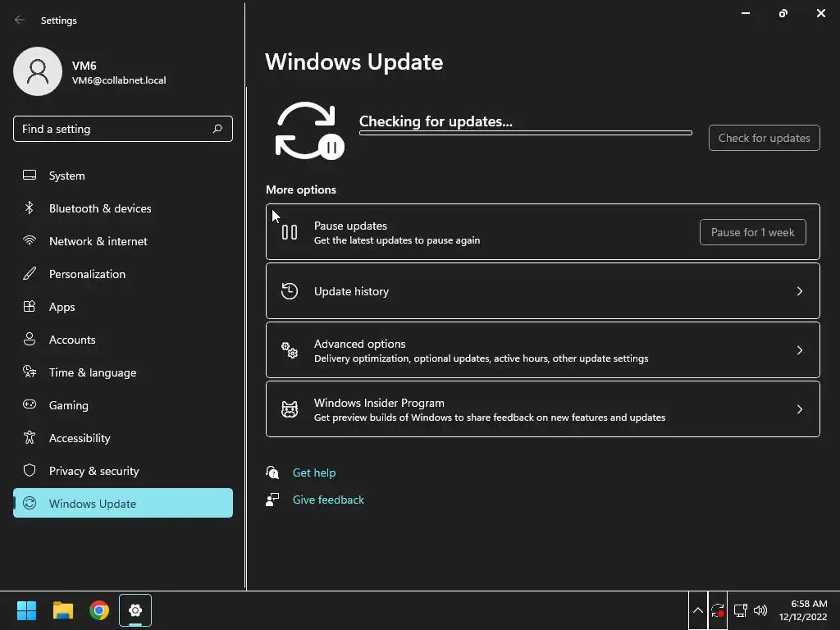Open Network & internet category
This screenshot has width=840, height=630.
(x=123, y=240)
